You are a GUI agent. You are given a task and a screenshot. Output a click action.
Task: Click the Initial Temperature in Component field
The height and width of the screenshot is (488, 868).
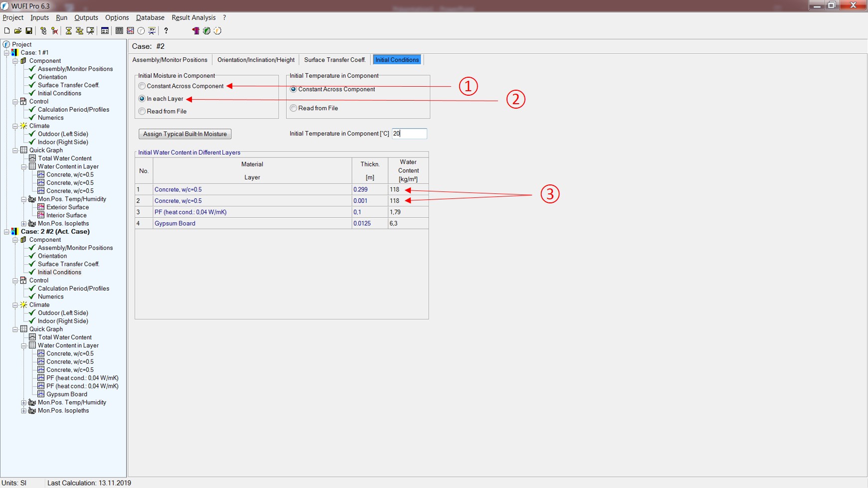409,134
